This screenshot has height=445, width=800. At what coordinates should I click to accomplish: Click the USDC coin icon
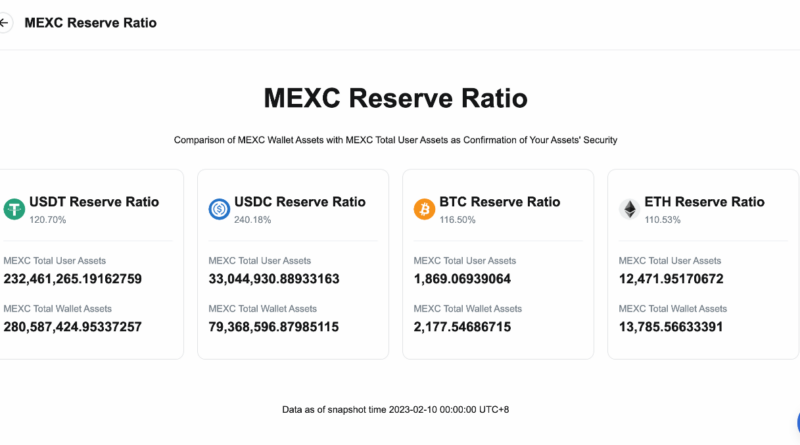219,209
